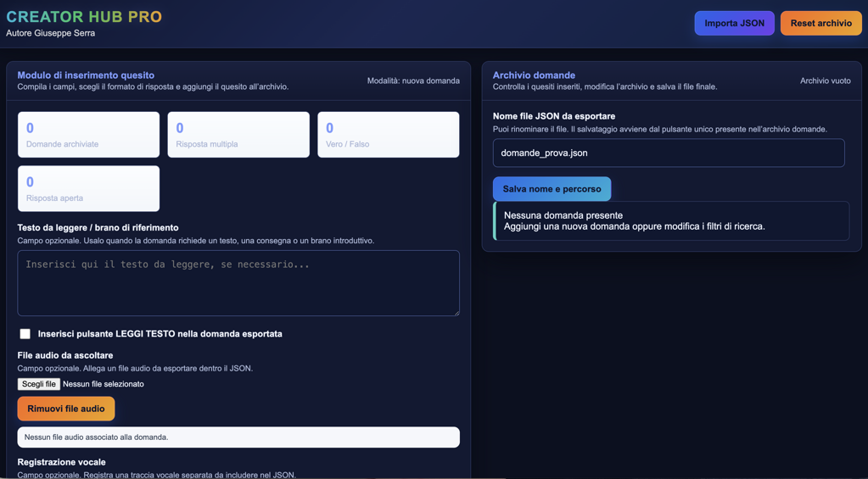Click the Rimuovi file audio button
868x479 pixels.
tap(66, 409)
